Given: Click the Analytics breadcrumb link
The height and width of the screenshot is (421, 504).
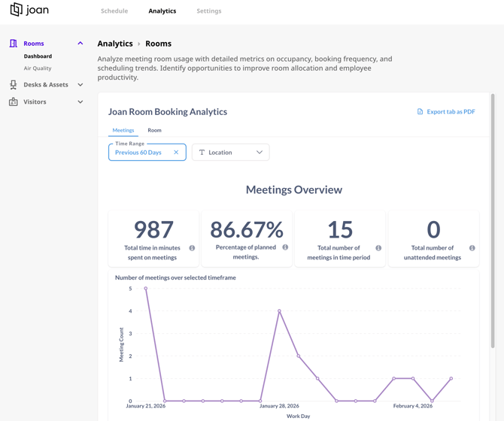Looking at the screenshot, I should 115,44.
